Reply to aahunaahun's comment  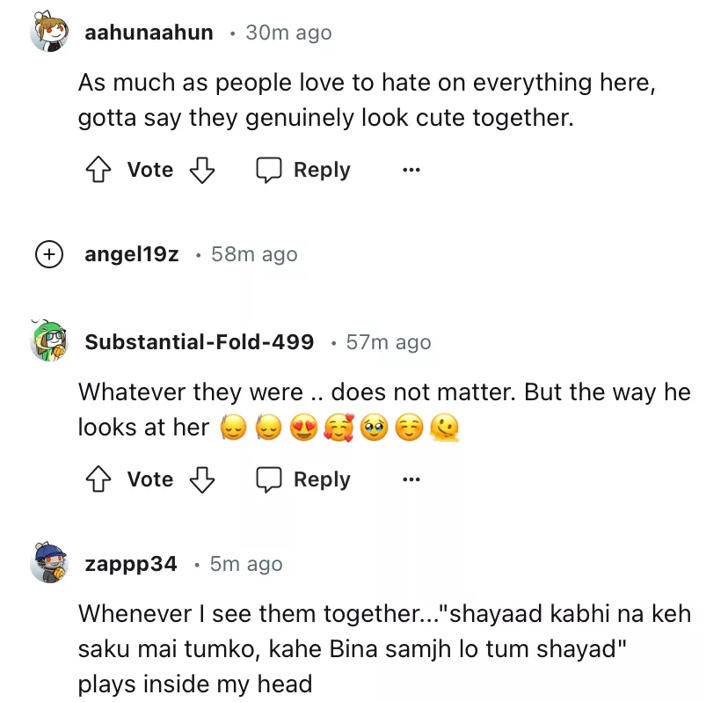303,170
